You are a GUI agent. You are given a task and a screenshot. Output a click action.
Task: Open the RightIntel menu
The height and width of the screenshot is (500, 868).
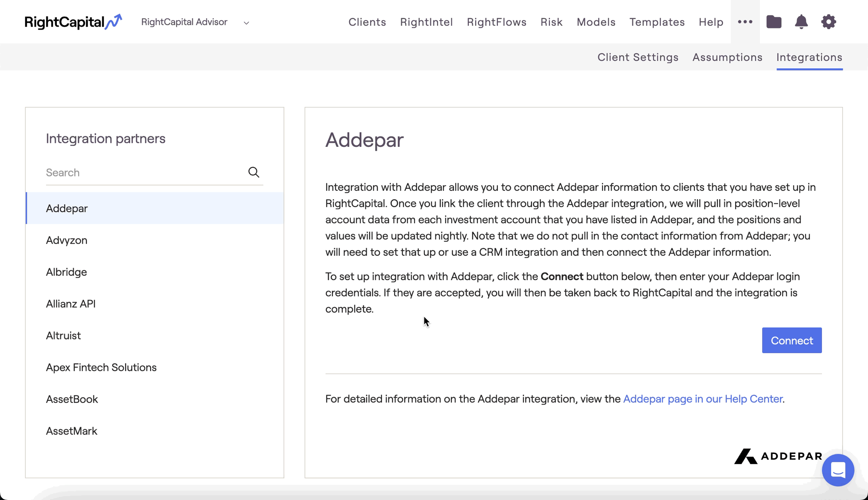(427, 22)
